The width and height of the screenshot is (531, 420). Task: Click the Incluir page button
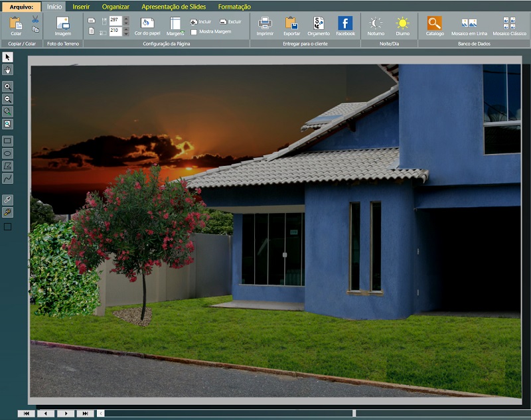pos(200,22)
